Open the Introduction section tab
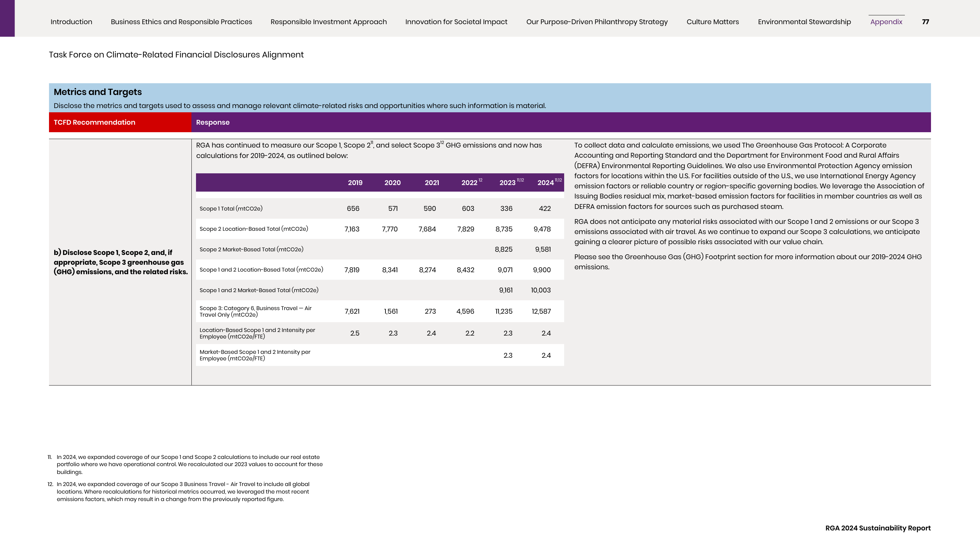 [x=71, y=22]
